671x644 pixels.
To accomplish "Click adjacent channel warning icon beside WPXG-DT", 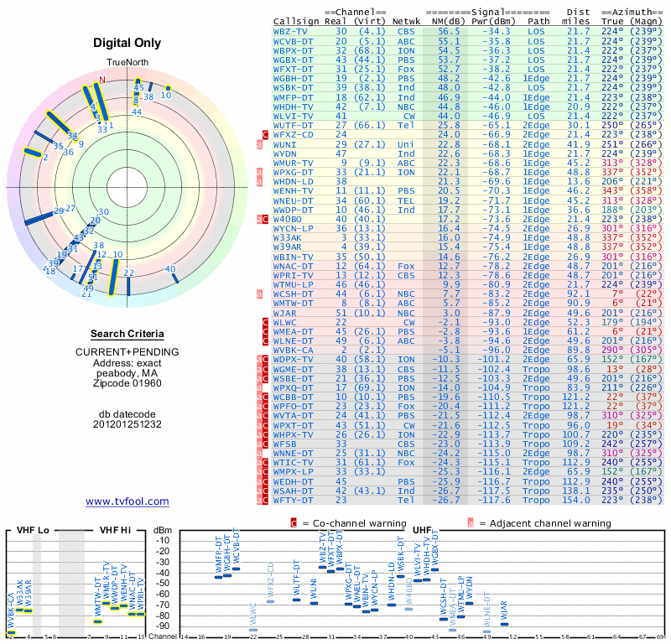I will tap(259, 173).
